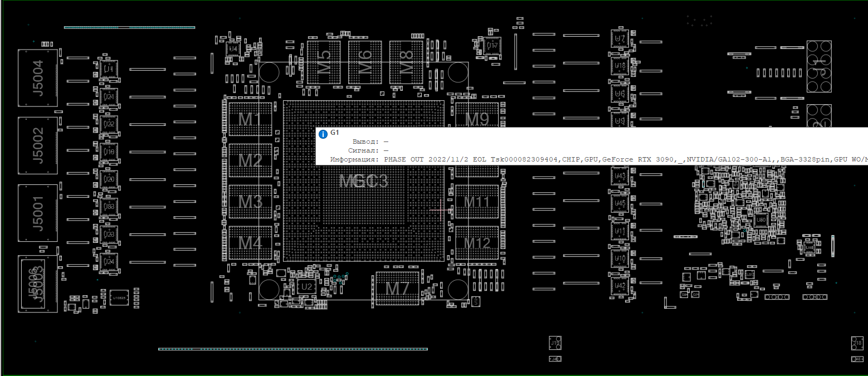Select memory chip M1
This screenshot has width=868, height=376.
click(250, 119)
